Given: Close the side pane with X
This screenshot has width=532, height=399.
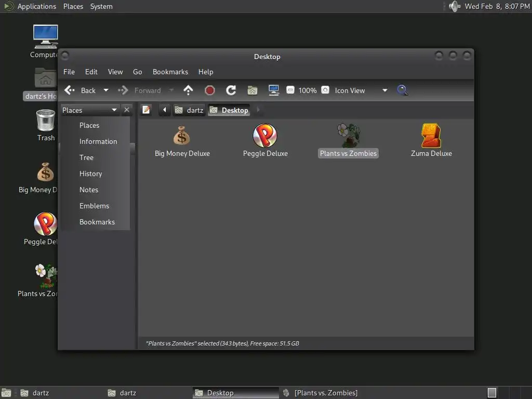Looking at the screenshot, I should pyautogui.click(x=127, y=110).
